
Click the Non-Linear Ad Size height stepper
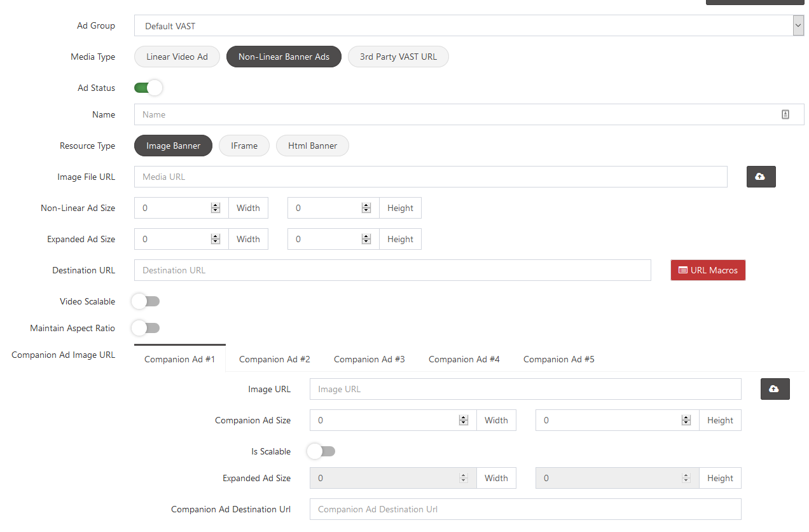(366, 208)
